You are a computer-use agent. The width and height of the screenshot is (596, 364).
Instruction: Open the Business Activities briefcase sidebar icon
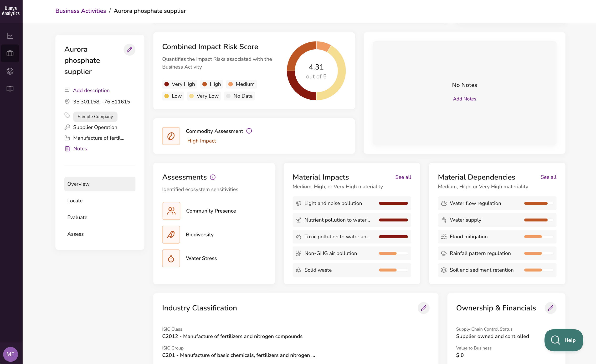(x=10, y=53)
